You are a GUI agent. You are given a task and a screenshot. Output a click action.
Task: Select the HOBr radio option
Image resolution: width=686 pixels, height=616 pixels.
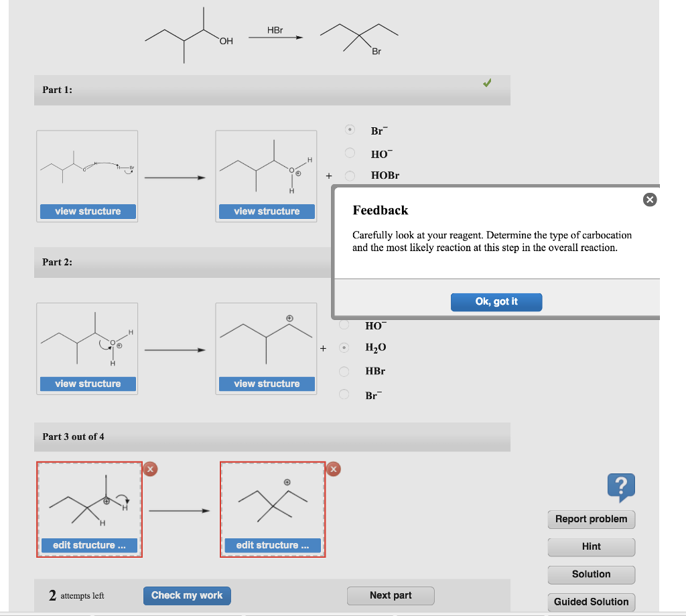[350, 175]
